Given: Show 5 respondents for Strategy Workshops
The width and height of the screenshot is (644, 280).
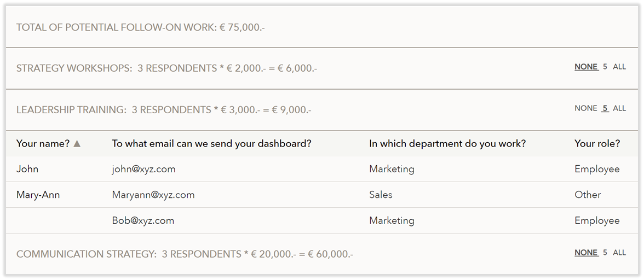Looking at the screenshot, I should click(x=605, y=67).
